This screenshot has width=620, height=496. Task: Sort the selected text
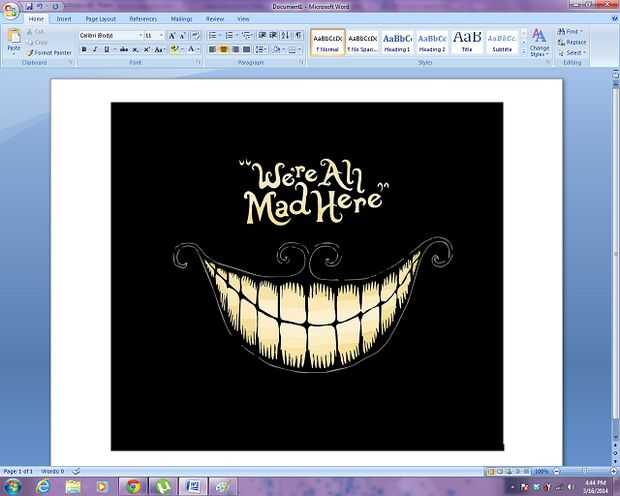[x=285, y=36]
